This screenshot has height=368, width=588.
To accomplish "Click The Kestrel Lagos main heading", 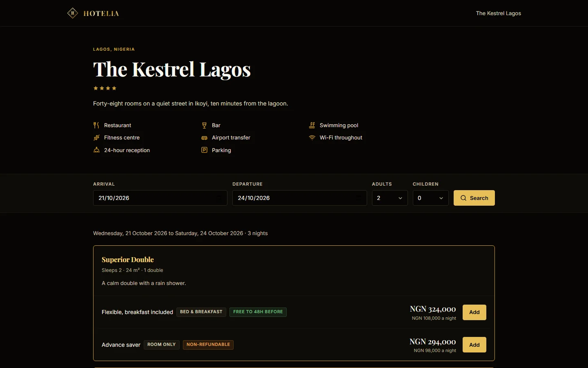I will pos(172,70).
